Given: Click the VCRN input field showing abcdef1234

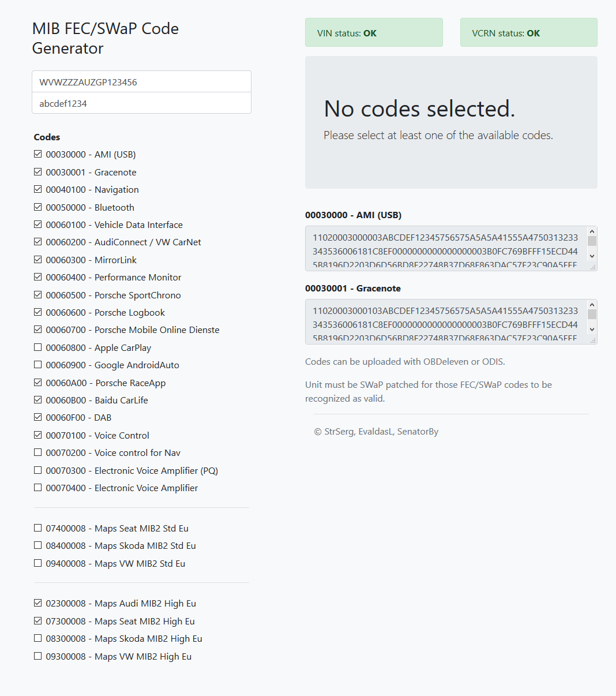Looking at the screenshot, I should [141, 103].
